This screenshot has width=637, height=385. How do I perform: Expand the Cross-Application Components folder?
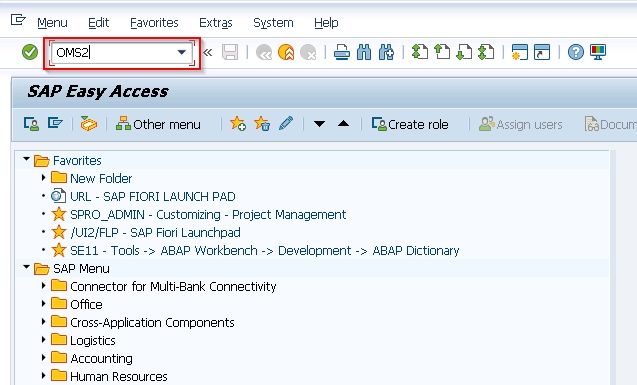click(x=43, y=321)
